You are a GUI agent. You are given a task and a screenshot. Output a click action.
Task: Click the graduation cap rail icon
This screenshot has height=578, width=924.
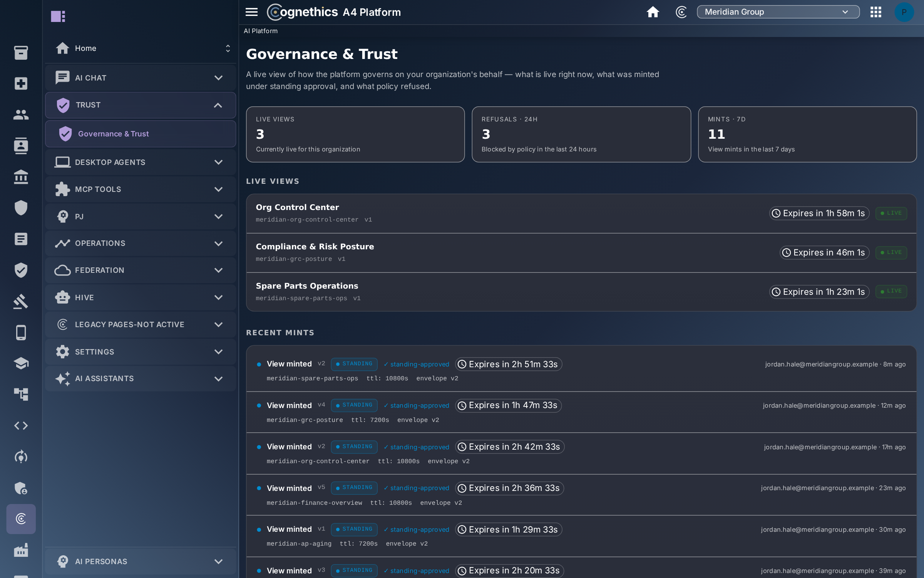pos(21,363)
